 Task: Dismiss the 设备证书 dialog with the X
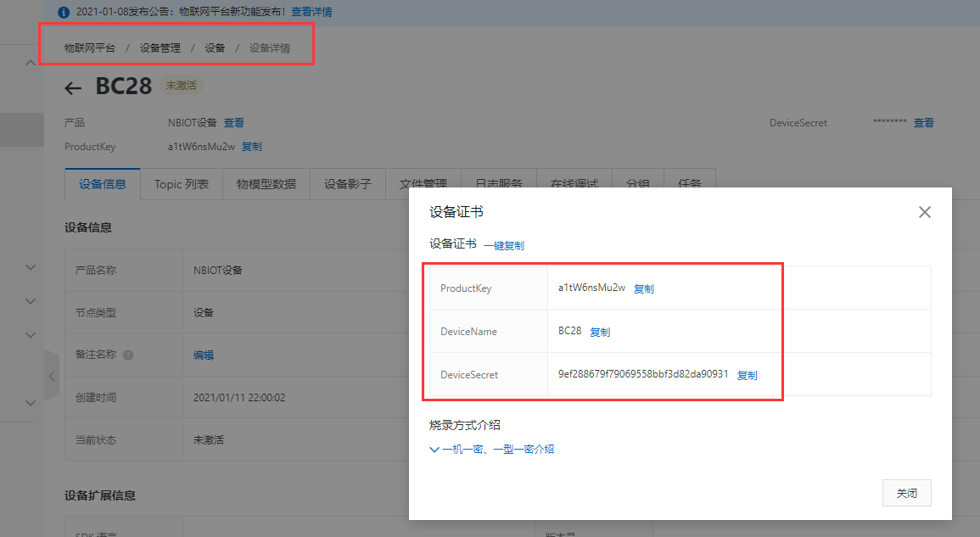point(924,212)
